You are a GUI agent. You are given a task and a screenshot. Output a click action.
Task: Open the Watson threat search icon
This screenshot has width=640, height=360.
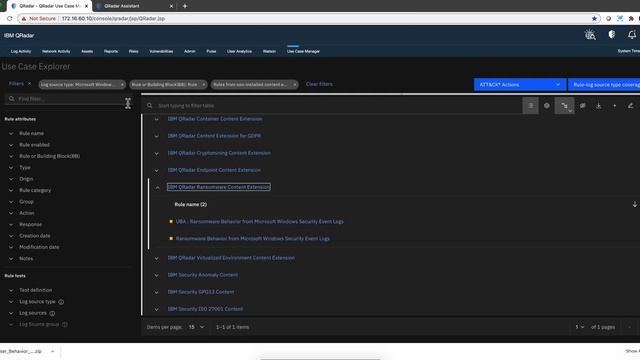click(x=590, y=35)
